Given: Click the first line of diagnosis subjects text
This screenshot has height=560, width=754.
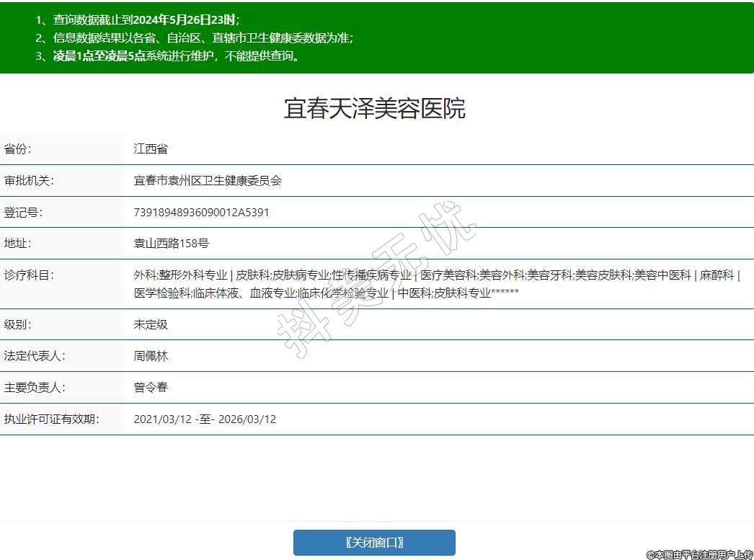Looking at the screenshot, I should [437, 275].
